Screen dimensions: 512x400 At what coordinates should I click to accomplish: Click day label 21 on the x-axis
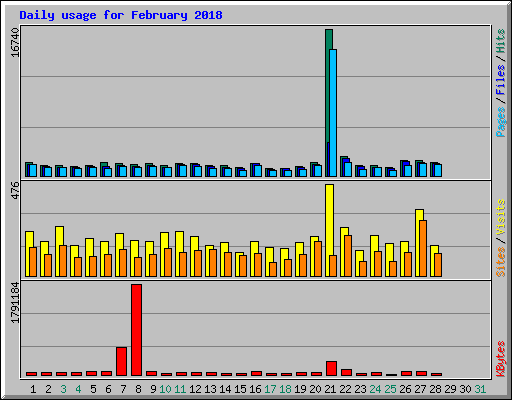coord(330,389)
